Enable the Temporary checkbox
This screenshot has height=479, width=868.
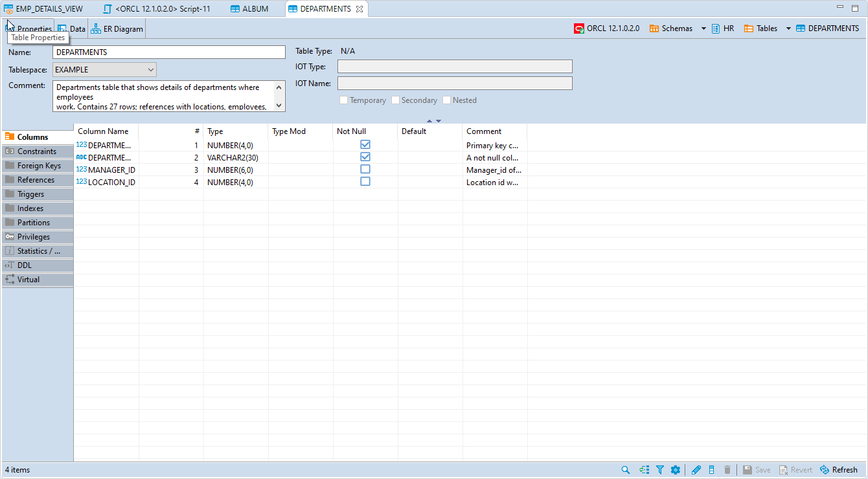coord(343,100)
